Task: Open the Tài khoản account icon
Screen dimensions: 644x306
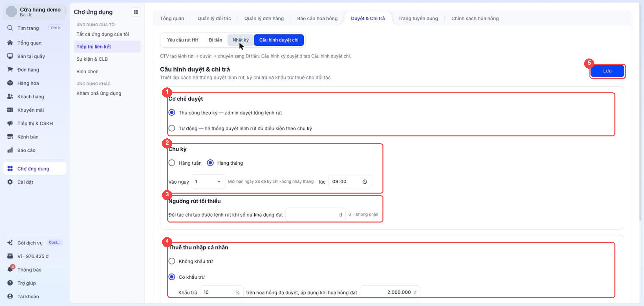Action: pos(10,296)
